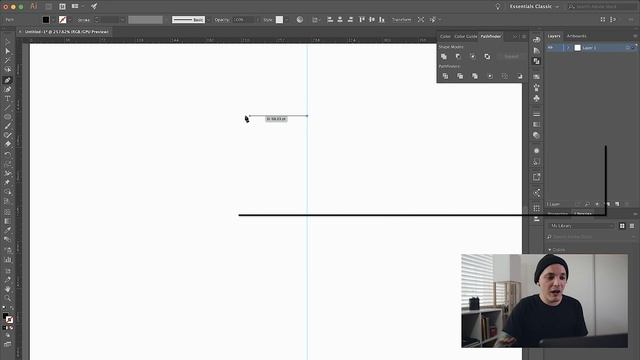Click the Search Adobe Stock field
Image resolution: width=640 pixels, height=360 pixels.
point(602,7)
